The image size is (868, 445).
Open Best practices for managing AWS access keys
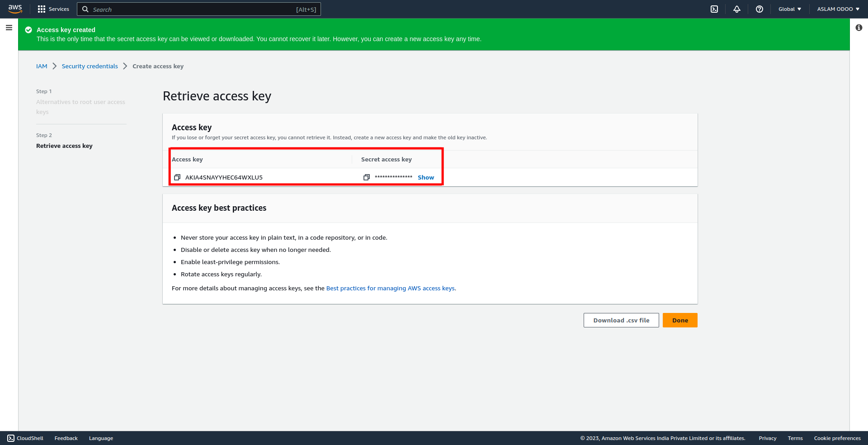click(x=391, y=288)
